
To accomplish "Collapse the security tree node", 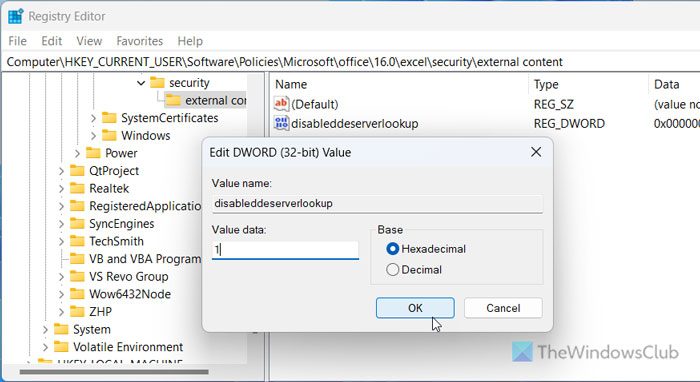I will (141, 83).
